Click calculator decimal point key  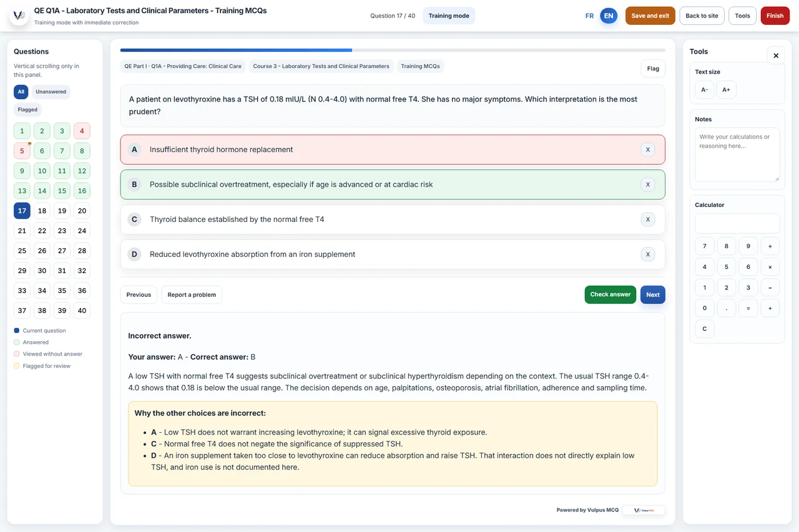pyautogui.click(x=726, y=308)
